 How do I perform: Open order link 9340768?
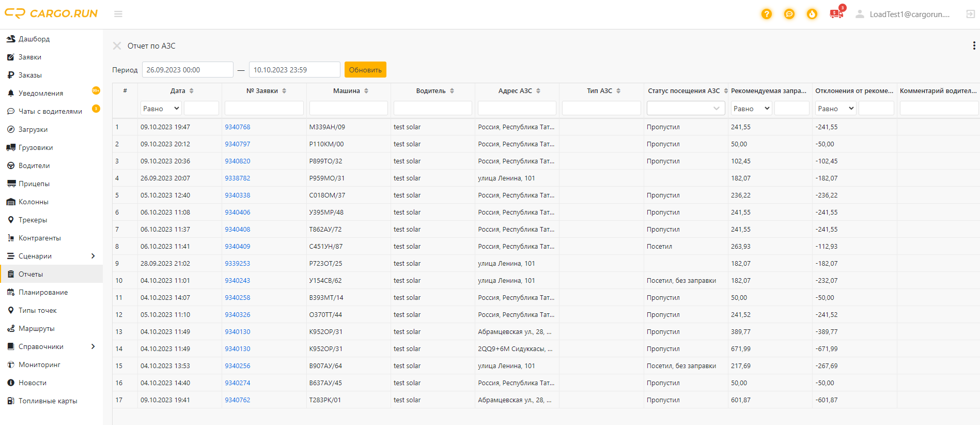click(x=237, y=127)
